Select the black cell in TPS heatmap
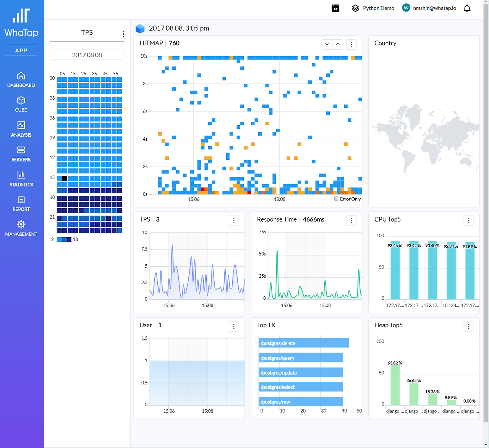The width and height of the screenshot is (489, 448). click(x=65, y=178)
